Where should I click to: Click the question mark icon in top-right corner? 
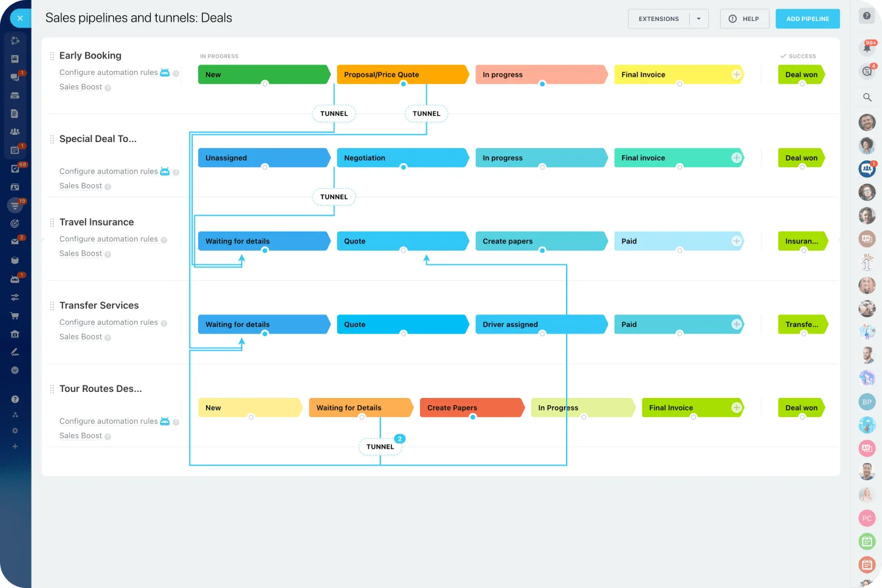867,15
